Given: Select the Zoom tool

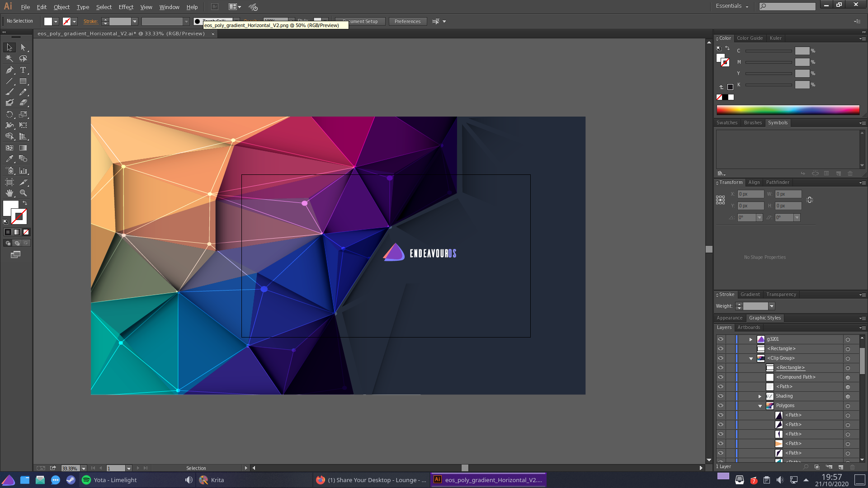Looking at the screenshot, I should (x=23, y=193).
